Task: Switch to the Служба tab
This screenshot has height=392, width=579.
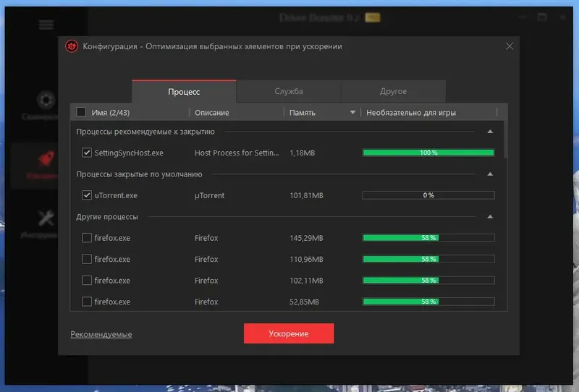Action: point(289,91)
